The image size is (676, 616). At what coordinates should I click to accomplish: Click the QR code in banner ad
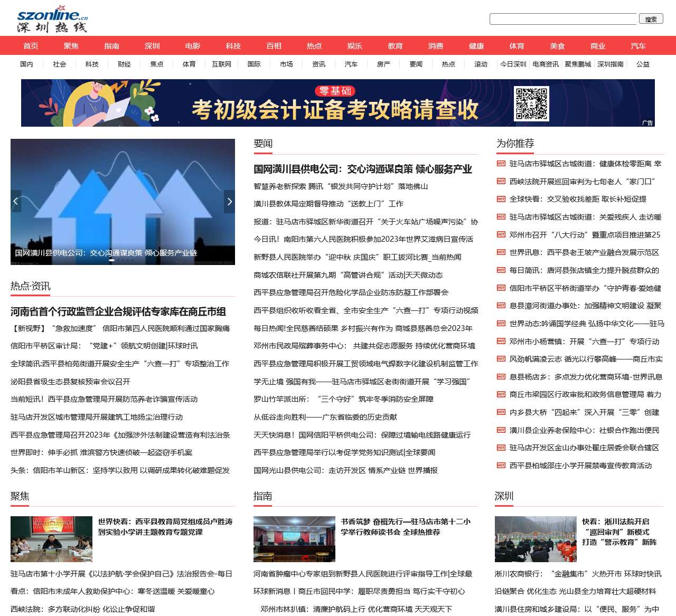531,103
